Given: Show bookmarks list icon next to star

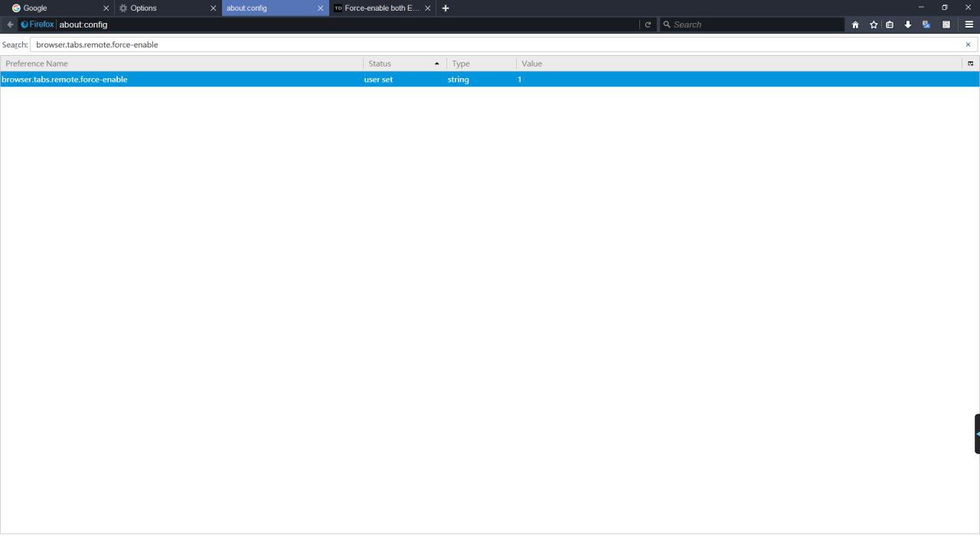Looking at the screenshot, I should click(890, 25).
